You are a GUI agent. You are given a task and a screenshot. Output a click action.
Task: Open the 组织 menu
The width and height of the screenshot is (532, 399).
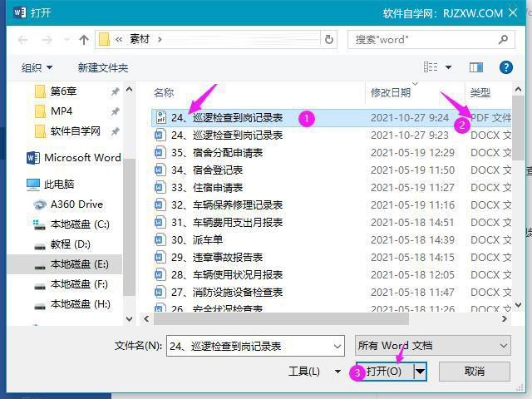37,67
